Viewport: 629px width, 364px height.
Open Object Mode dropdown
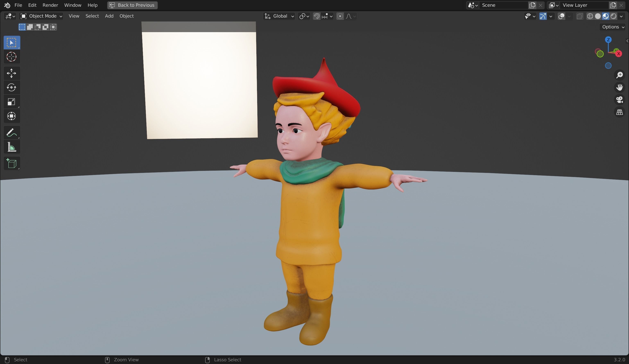point(41,16)
